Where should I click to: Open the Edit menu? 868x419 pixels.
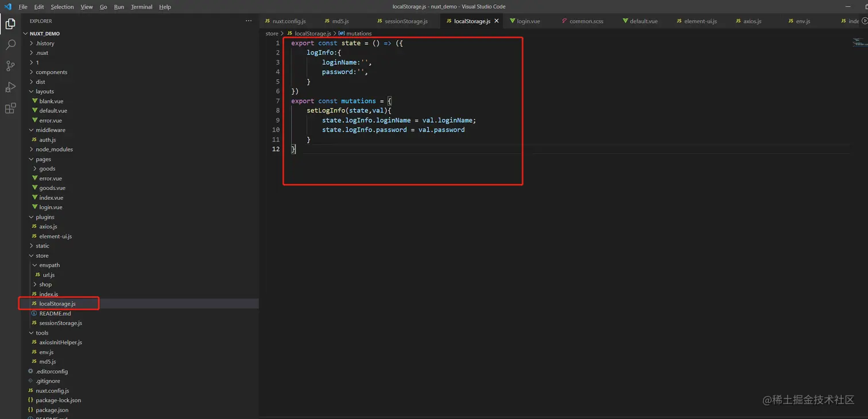tap(39, 7)
